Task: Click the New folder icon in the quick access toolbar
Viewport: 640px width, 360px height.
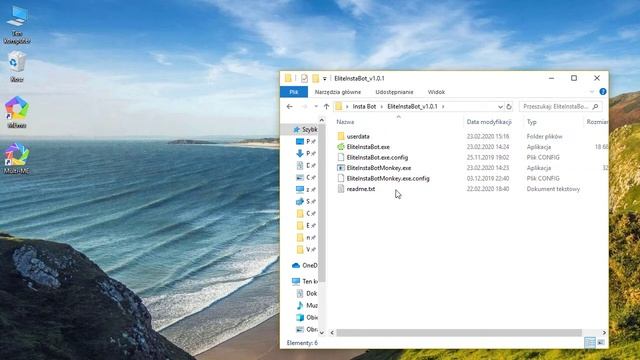Action: [x=316, y=78]
